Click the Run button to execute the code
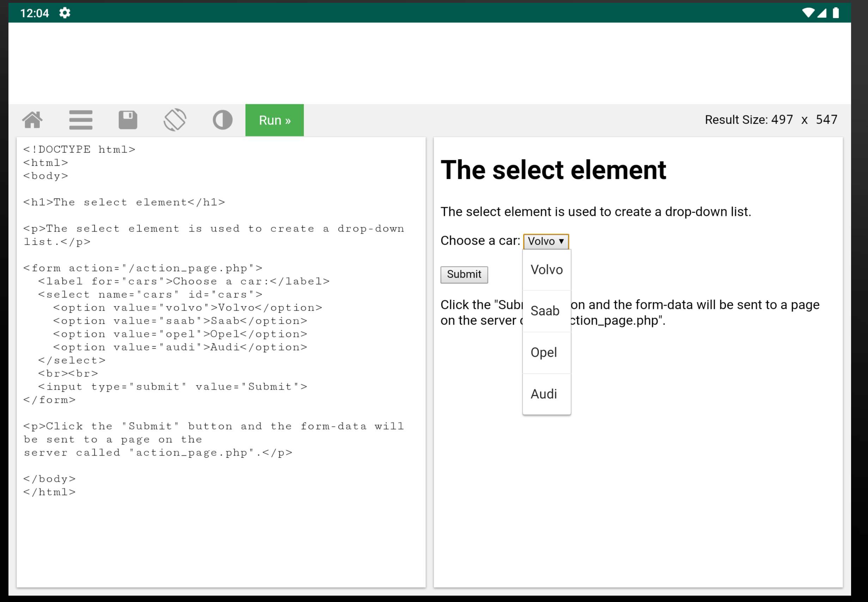868x602 pixels. point(274,120)
